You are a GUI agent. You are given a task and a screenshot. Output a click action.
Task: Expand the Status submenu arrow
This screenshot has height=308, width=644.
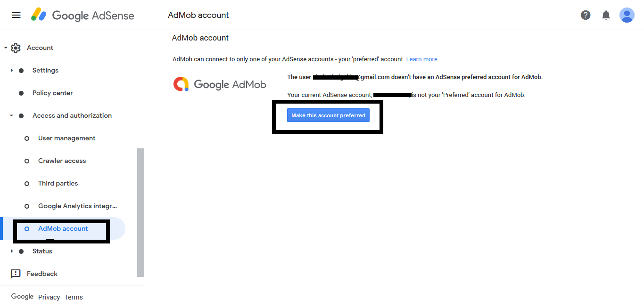[12, 251]
